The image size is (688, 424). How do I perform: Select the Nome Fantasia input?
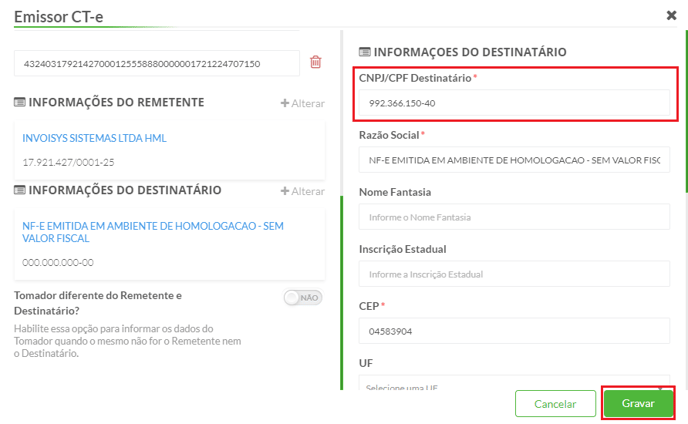tap(514, 217)
